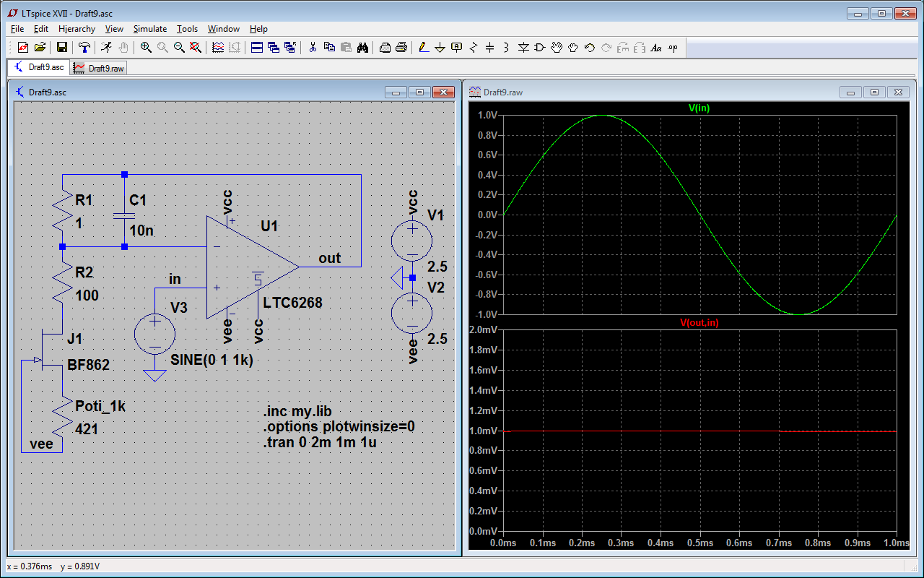
Task: Click the C1 capacitor value 10n
Action: tap(141, 230)
